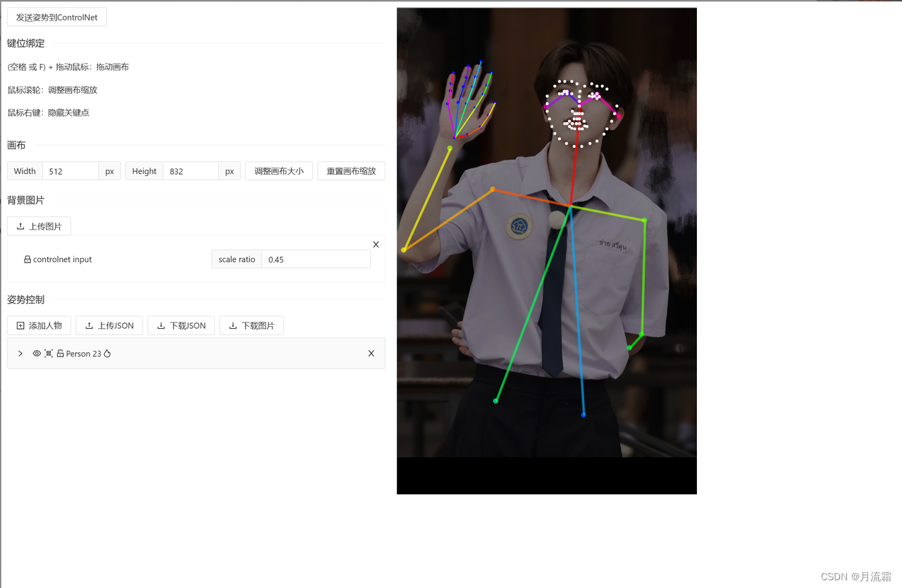Image resolution: width=902 pixels, height=588 pixels.
Task: Expand the Person 23 row
Action: (20, 354)
